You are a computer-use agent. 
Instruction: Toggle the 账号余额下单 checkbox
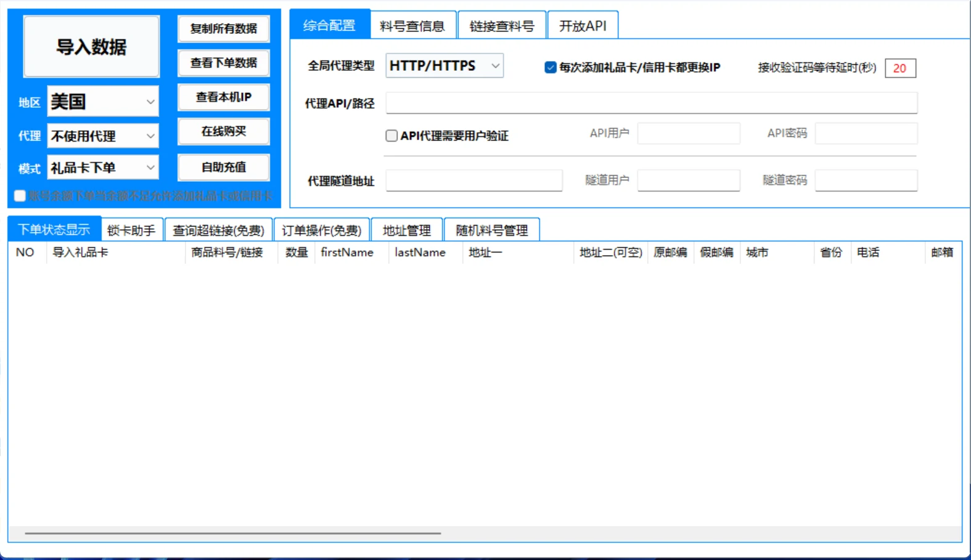[x=20, y=196]
